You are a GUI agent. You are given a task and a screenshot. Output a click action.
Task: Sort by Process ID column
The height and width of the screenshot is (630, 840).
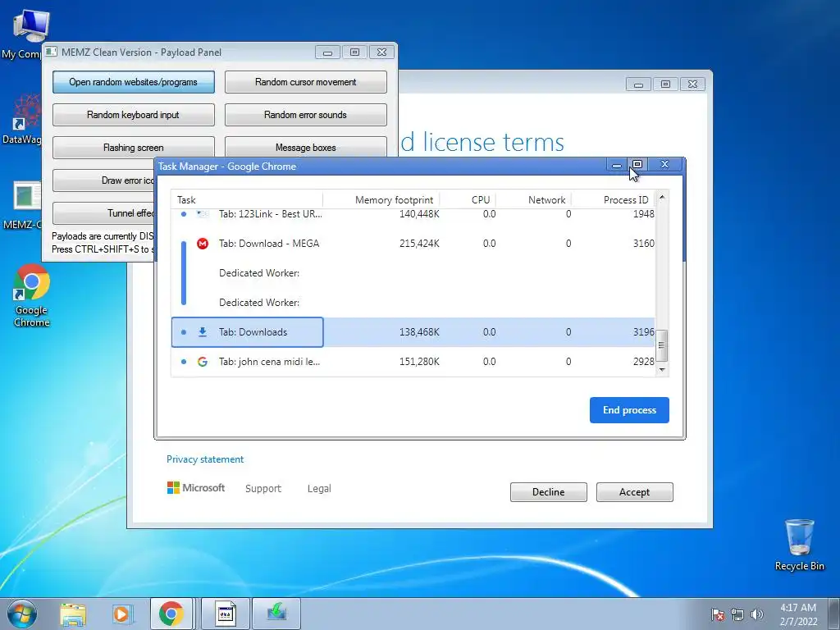pyautogui.click(x=614, y=200)
